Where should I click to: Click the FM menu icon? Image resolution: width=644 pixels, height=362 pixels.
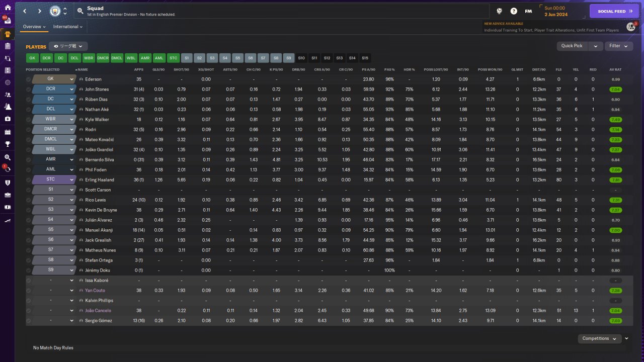point(528,11)
